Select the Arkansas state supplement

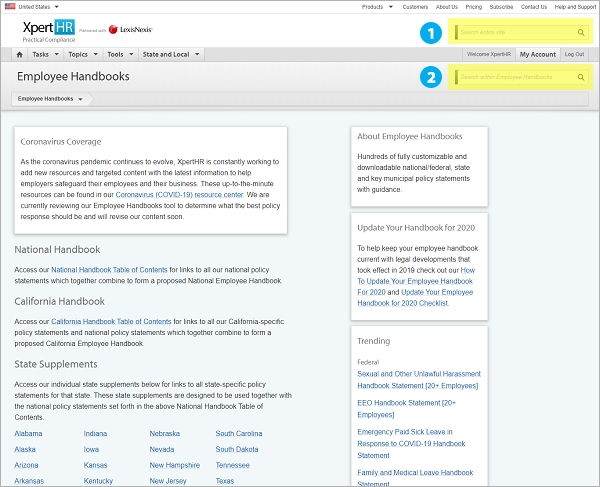(x=29, y=481)
